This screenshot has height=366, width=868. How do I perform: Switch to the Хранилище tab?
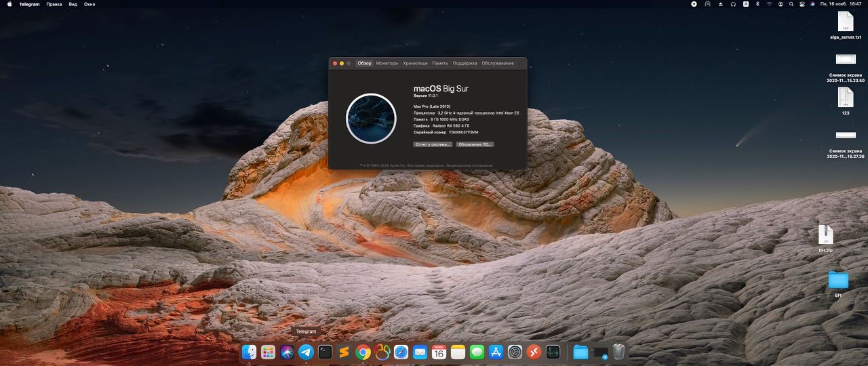coord(415,63)
